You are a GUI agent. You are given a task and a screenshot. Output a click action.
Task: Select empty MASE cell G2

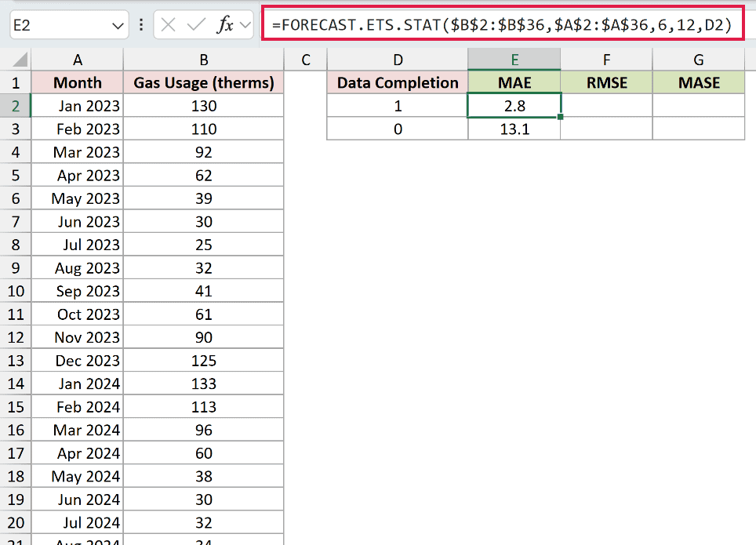click(698, 106)
